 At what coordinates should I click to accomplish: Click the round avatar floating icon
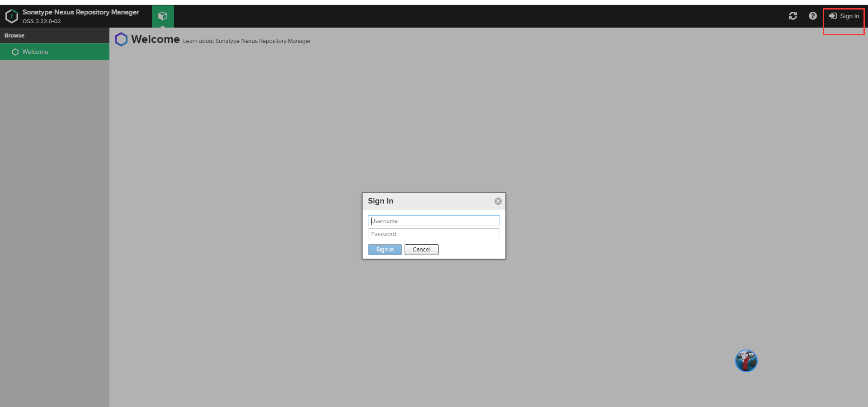tap(746, 361)
